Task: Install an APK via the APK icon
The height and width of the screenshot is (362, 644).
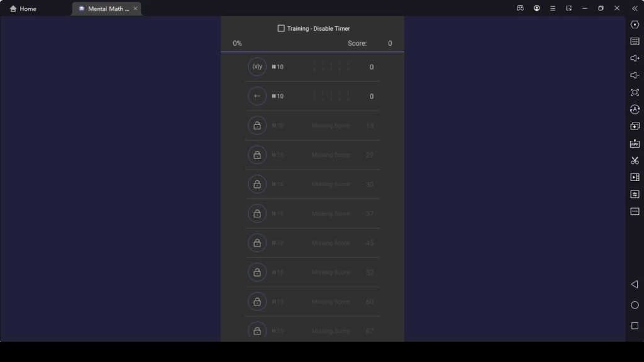Action: [x=635, y=143]
